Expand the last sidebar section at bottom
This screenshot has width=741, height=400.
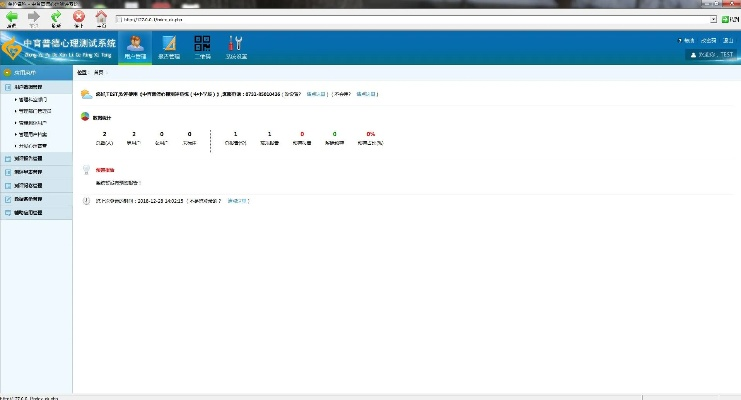point(36,212)
